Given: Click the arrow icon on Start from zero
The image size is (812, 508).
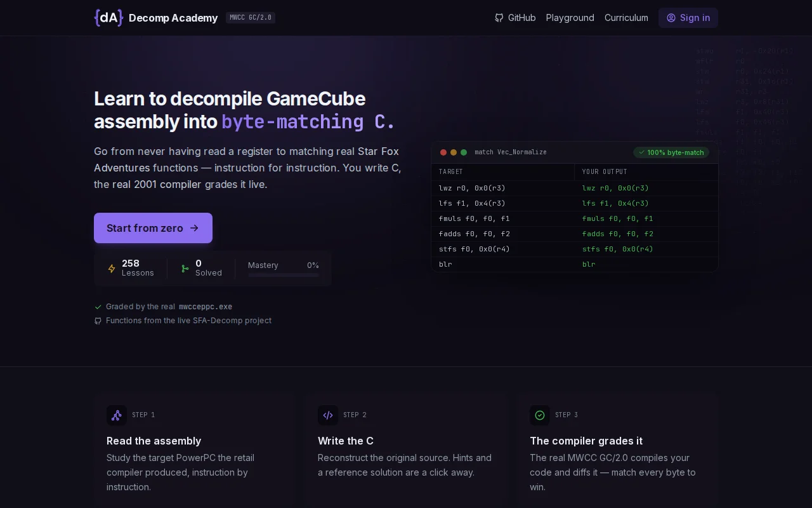Looking at the screenshot, I should 194,228.
